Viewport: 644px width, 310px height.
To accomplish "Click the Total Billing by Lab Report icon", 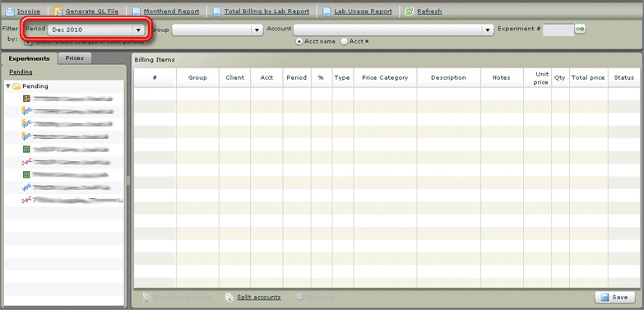I will click(217, 12).
